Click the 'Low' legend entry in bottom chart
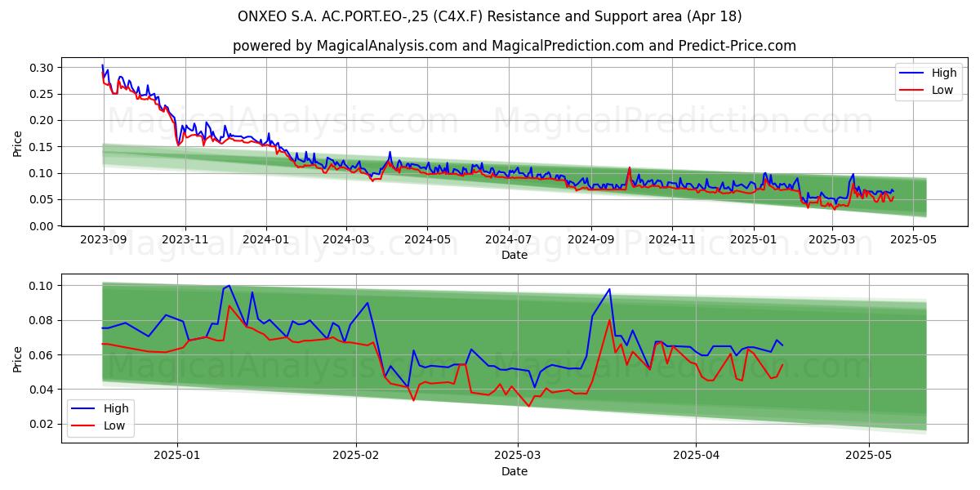 (114, 425)
